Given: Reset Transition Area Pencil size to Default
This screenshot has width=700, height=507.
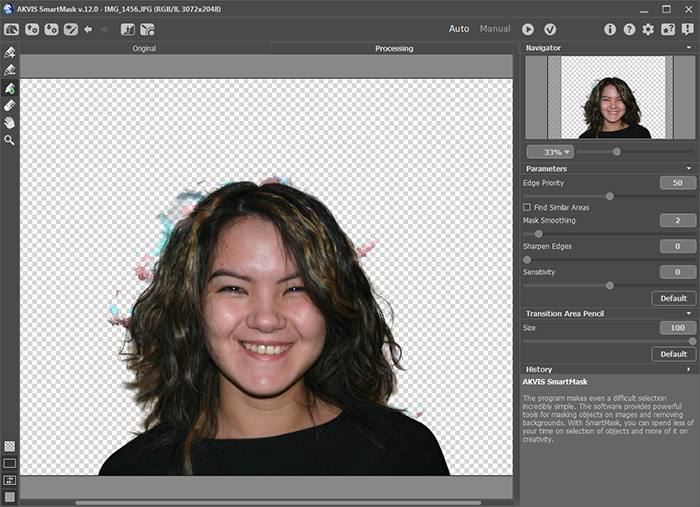Looking at the screenshot, I should 673,354.
